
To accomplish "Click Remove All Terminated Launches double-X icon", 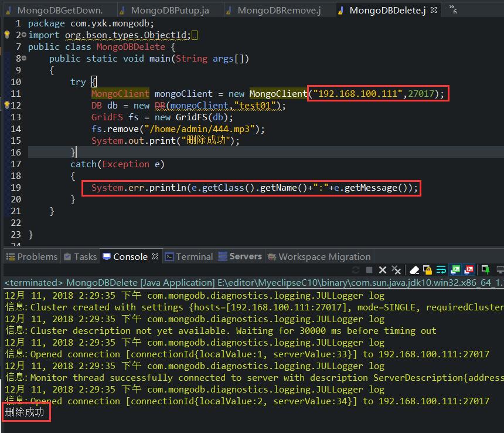I will [x=396, y=270].
